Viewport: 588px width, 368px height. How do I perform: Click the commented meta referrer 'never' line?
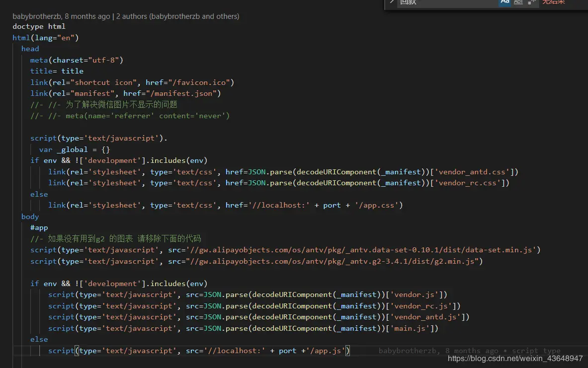coord(130,116)
